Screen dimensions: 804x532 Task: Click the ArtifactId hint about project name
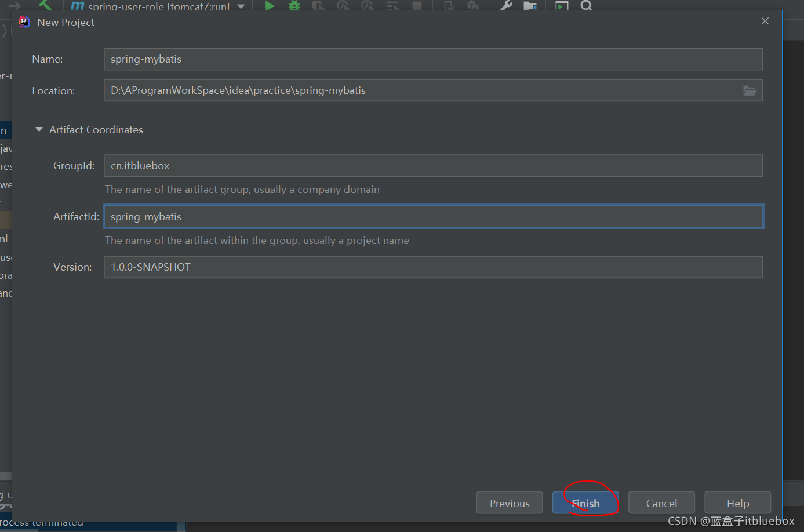pyautogui.click(x=257, y=241)
